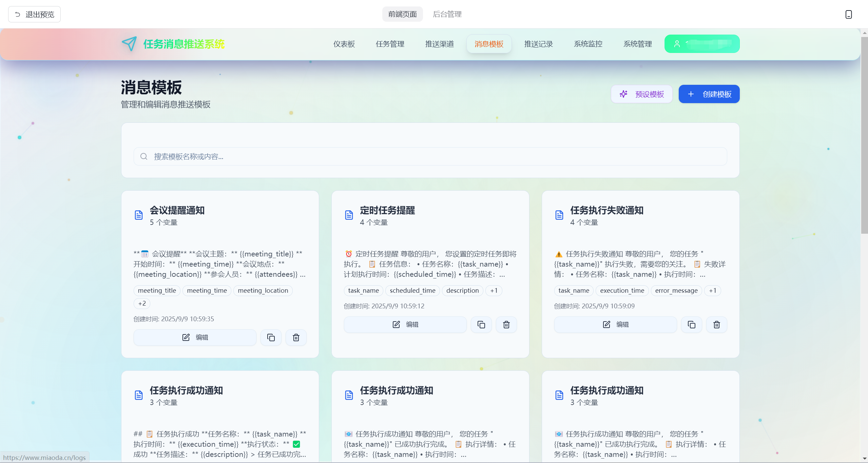
Task: Click the paper plane logo icon
Action: coord(129,44)
